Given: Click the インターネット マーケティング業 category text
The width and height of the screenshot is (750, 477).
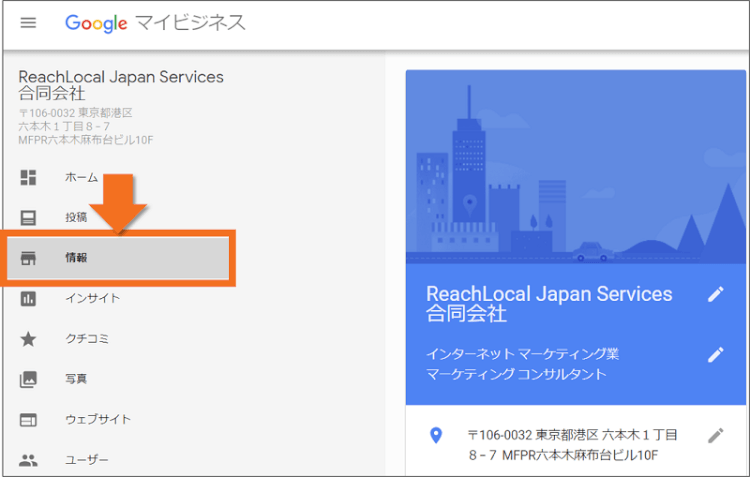Looking at the screenshot, I should point(522,354).
